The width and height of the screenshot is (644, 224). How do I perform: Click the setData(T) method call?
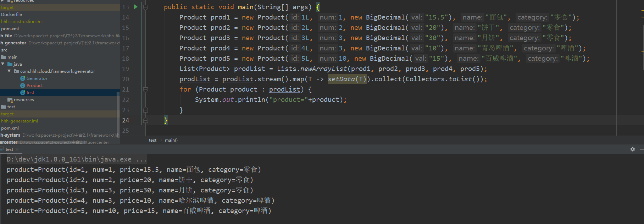[x=347, y=79]
